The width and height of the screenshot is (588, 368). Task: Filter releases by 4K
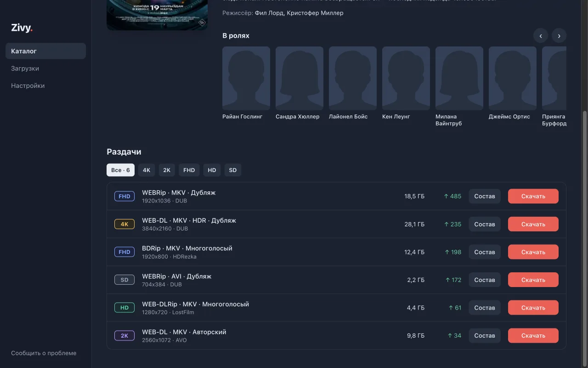(147, 170)
